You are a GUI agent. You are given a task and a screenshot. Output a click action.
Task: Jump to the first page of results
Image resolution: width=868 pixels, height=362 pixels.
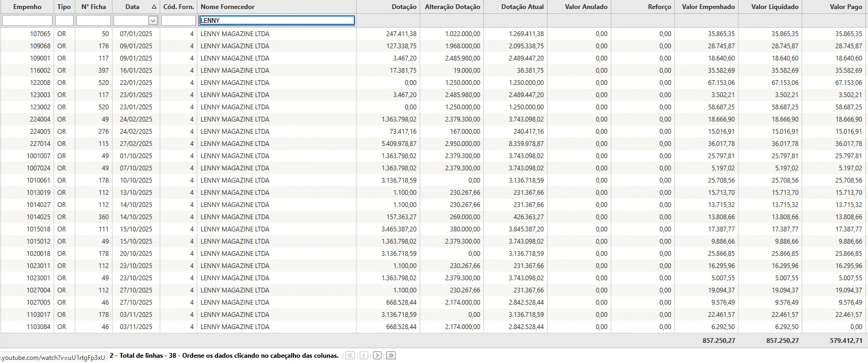(350, 356)
